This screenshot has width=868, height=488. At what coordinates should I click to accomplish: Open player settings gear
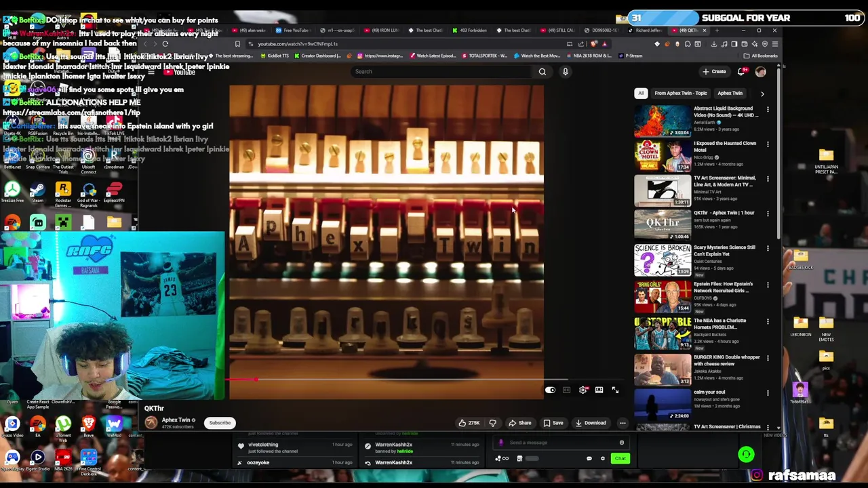coord(583,390)
